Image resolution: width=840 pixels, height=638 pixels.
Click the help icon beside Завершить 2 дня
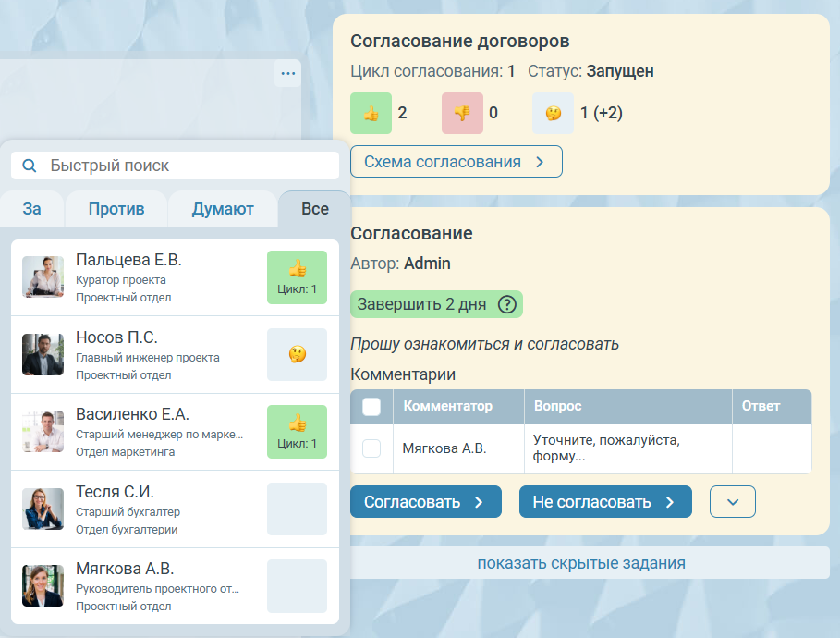pos(506,304)
